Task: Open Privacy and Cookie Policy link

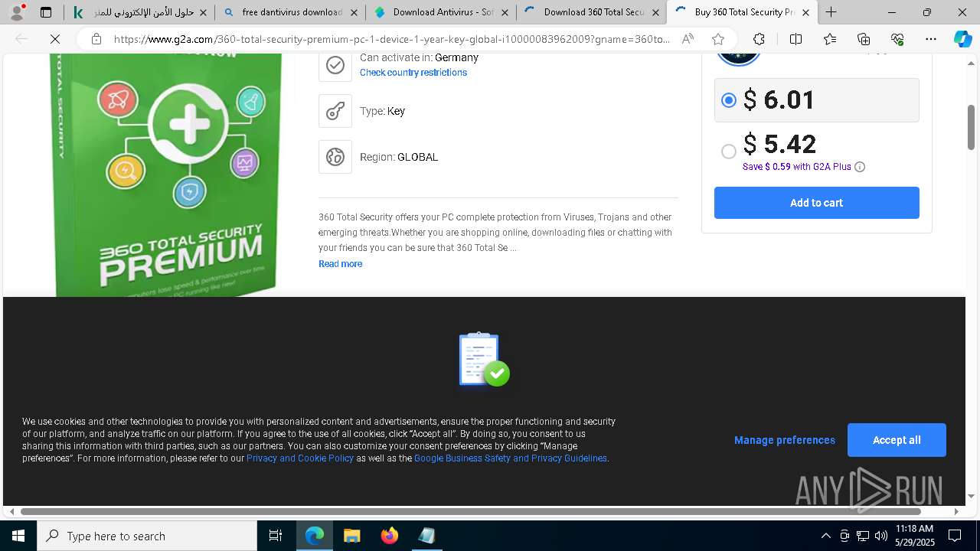Action: point(300,458)
